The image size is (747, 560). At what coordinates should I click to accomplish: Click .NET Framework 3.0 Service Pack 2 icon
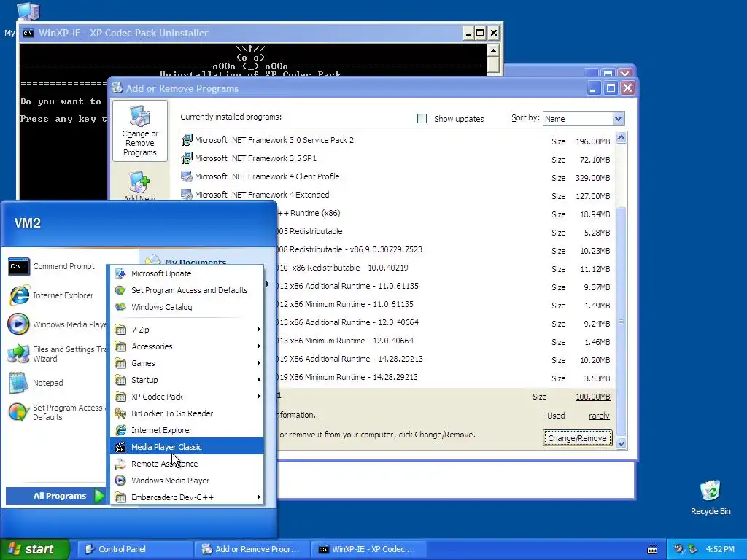(187, 141)
